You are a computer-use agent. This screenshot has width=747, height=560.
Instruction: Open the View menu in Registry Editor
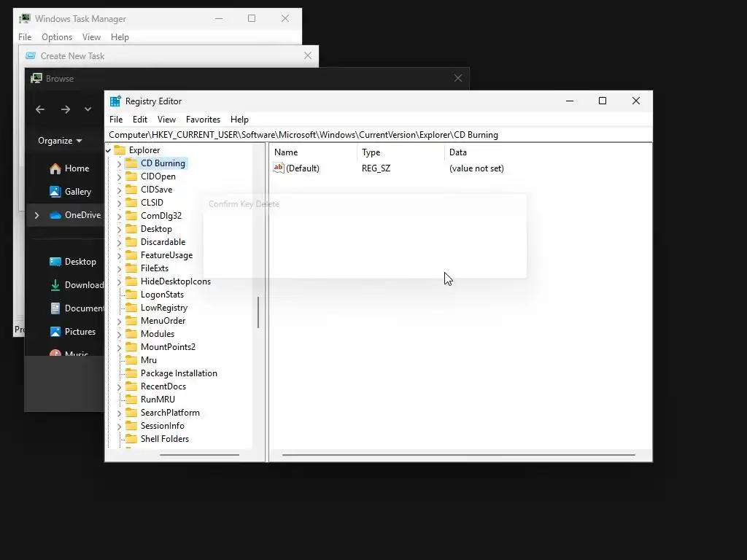[166, 120]
